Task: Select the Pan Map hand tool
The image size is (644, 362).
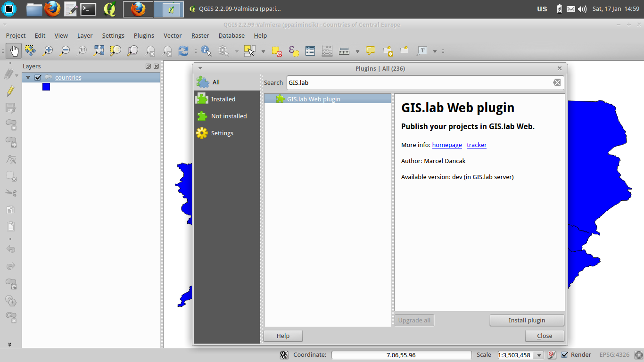Action: tap(14, 50)
